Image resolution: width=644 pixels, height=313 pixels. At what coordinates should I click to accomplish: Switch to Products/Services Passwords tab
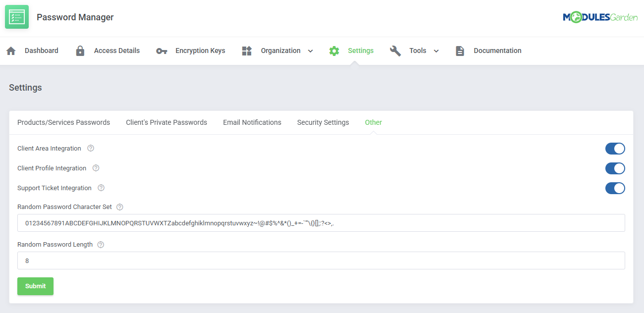pyautogui.click(x=63, y=122)
